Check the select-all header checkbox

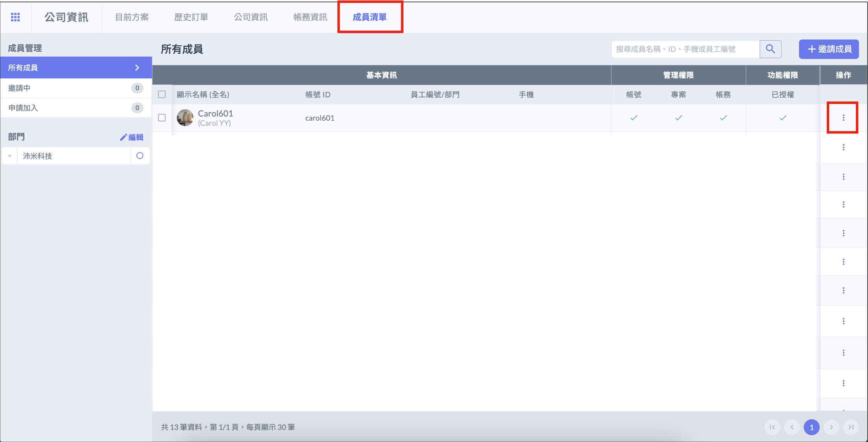[162, 94]
